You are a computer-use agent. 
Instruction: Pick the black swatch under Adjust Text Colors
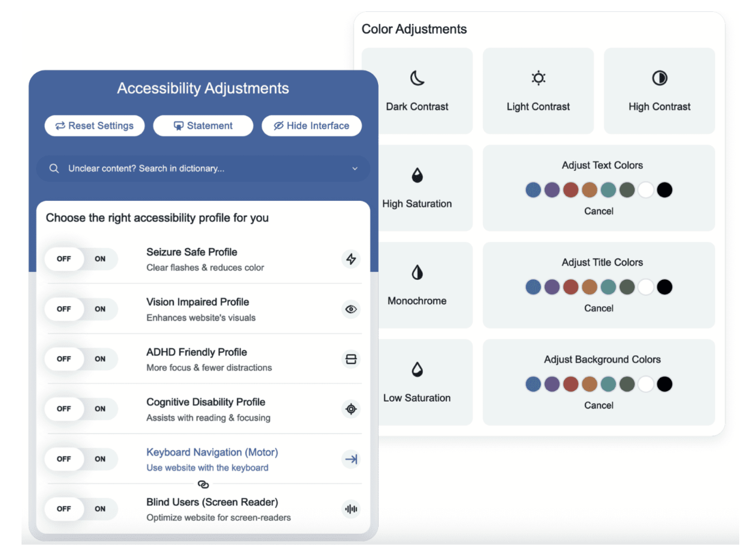(x=664, y=190)
